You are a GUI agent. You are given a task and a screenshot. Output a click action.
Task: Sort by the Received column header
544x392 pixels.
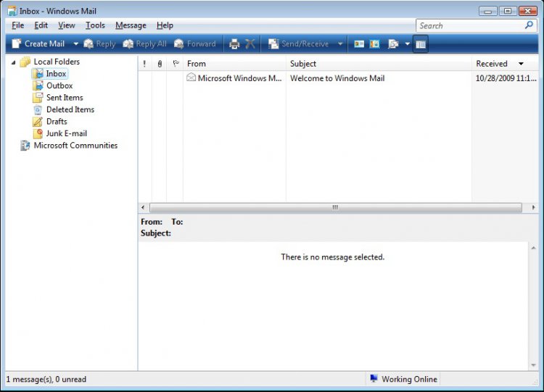505,64
